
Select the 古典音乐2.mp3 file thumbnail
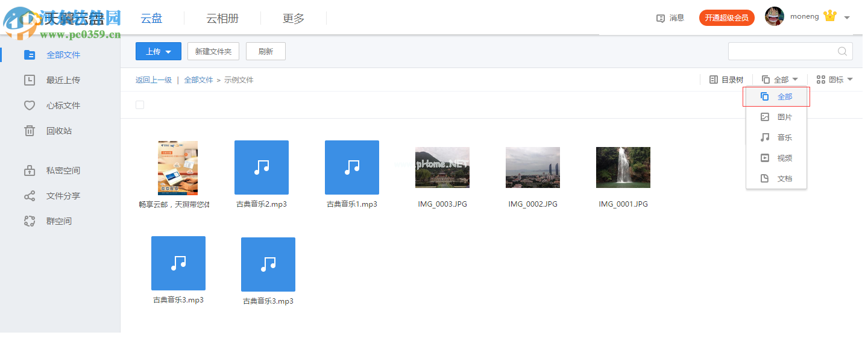click(x=262, y=167)
